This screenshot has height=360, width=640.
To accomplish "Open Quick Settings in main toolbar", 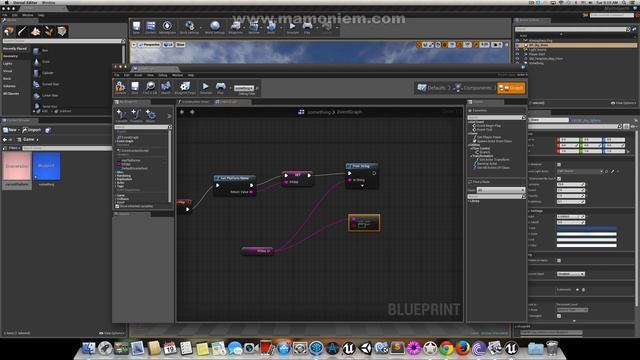I will 189,28.
